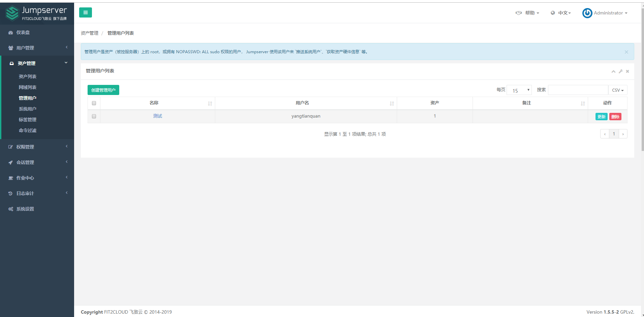
Task: Click the hamburger sidebar toggle button
Action: 85,12
